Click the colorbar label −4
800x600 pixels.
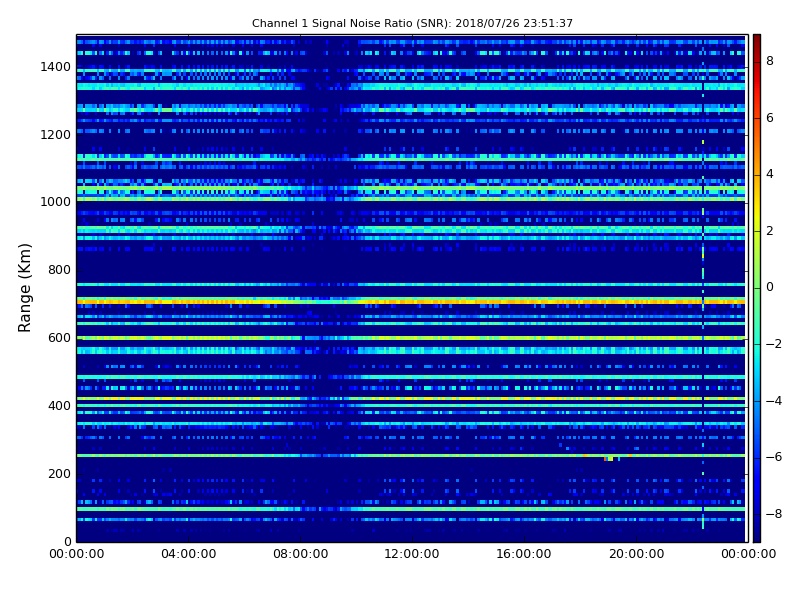tap(774, 401)
